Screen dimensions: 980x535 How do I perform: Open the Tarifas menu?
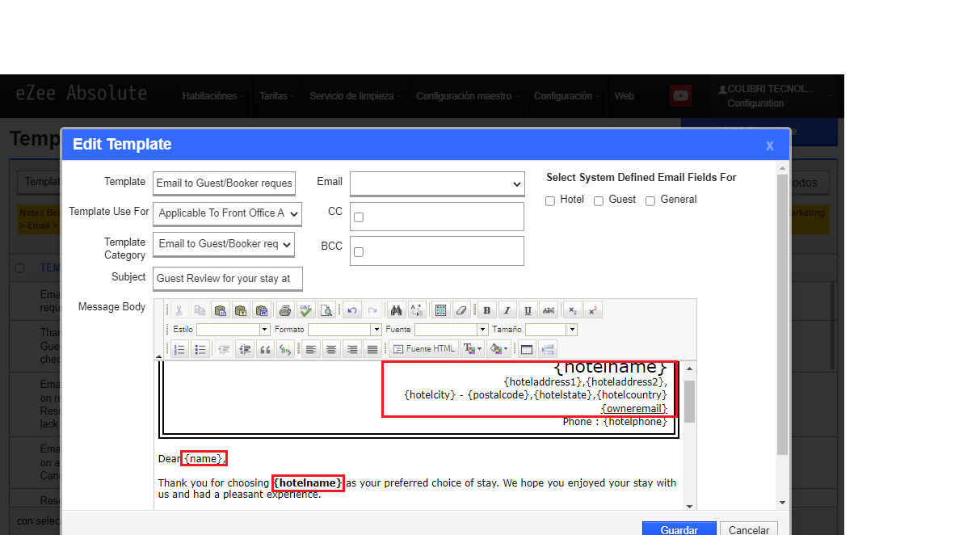point(274,96)
